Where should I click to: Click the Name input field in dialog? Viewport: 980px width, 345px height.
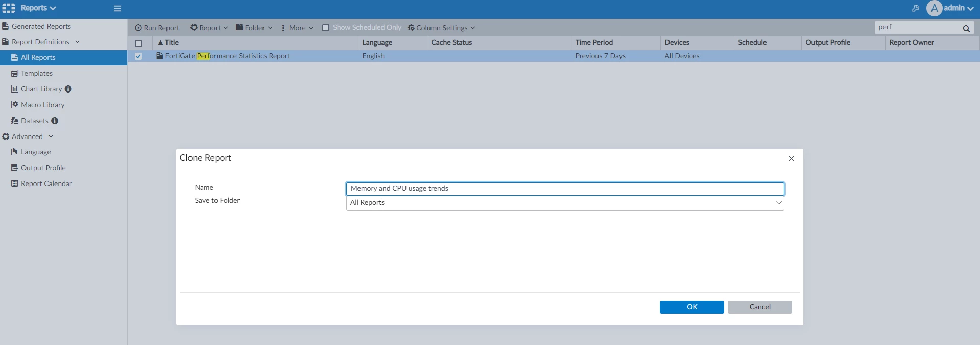pyautogui.click(x=565, y=189)
